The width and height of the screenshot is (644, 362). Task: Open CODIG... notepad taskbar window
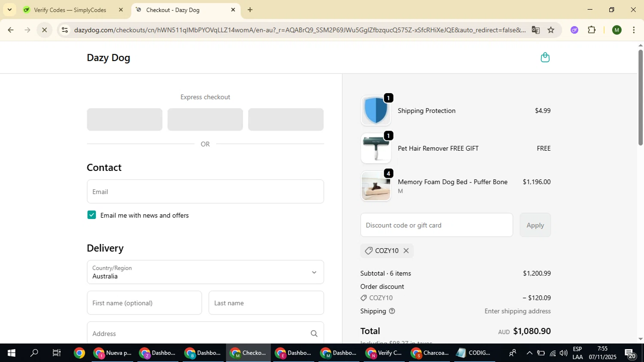[x=474, y=353]
